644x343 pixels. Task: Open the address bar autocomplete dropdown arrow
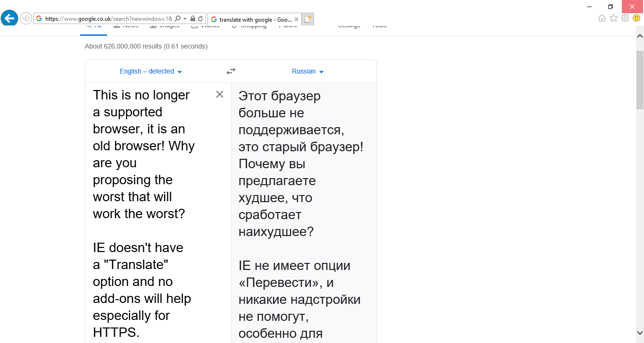click(x=185, y=19)
